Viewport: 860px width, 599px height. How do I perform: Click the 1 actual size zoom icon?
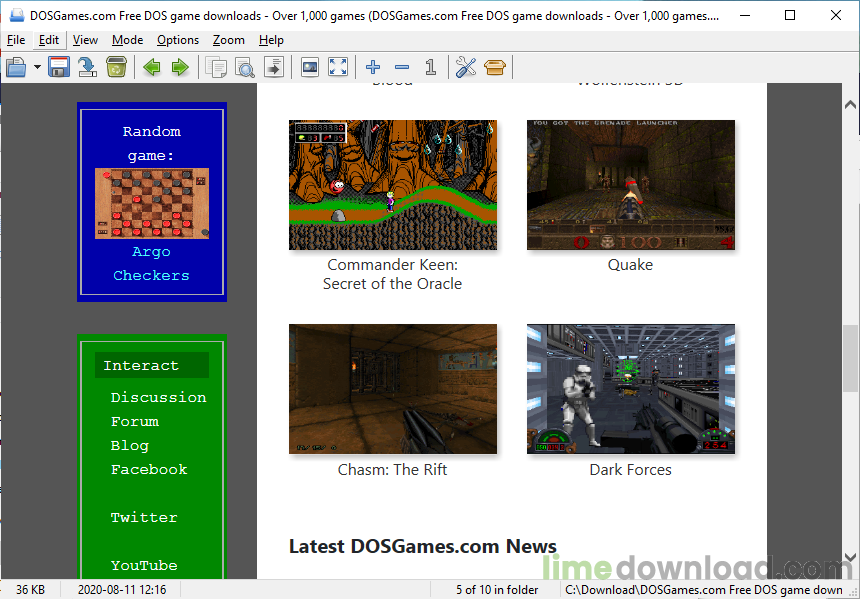tap(431, 67)
